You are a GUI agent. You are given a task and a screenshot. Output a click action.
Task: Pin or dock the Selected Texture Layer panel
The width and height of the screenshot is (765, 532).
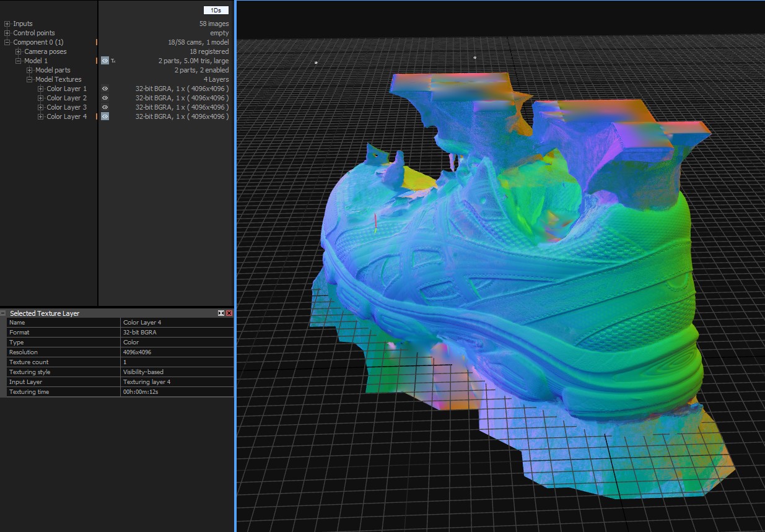(x=221, y=313)
